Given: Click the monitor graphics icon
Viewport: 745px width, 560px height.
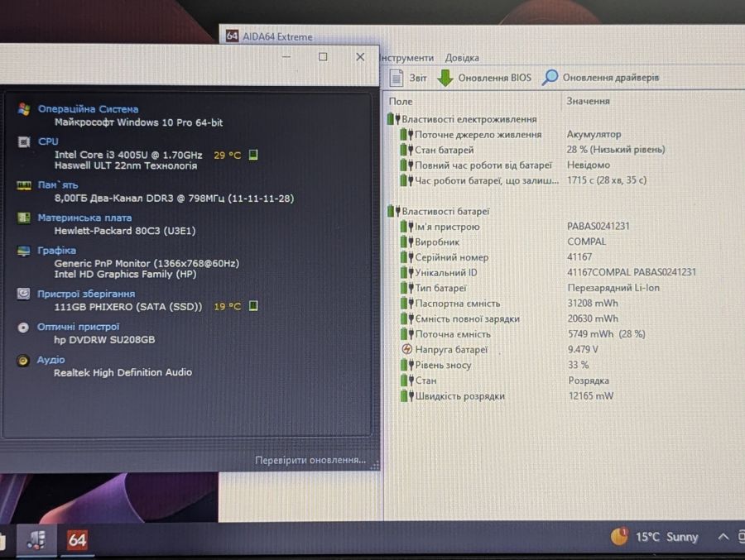Looking at the screenshot, I should pyautogui.click(x=23, y=251).
